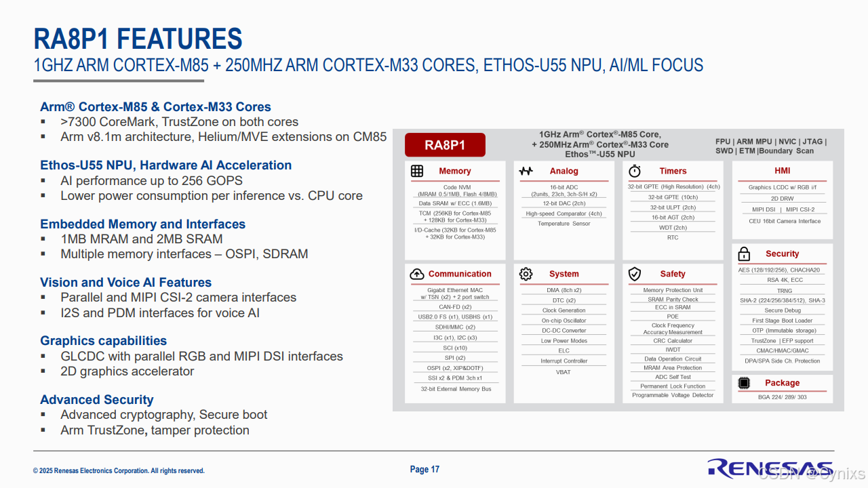Click 'SPI (x2)' communication row

click(x=455, y=358)
